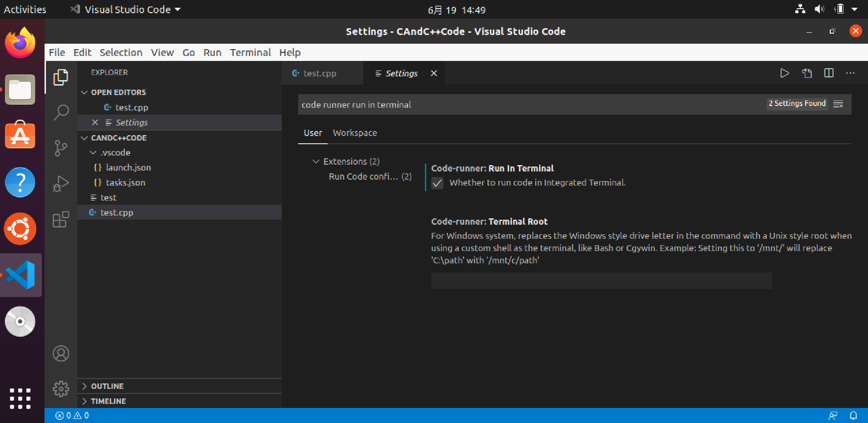Select the User settings tab
Screen dimensions: 868x423
click(x=313, y=133)
